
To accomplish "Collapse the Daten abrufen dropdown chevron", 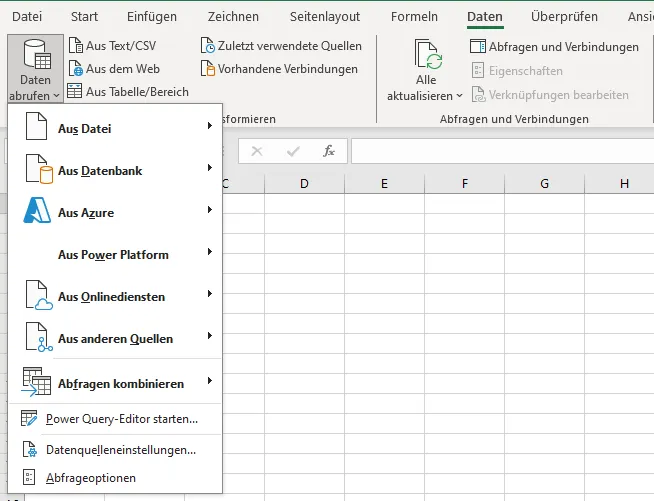I will click(x=57, y=96).
